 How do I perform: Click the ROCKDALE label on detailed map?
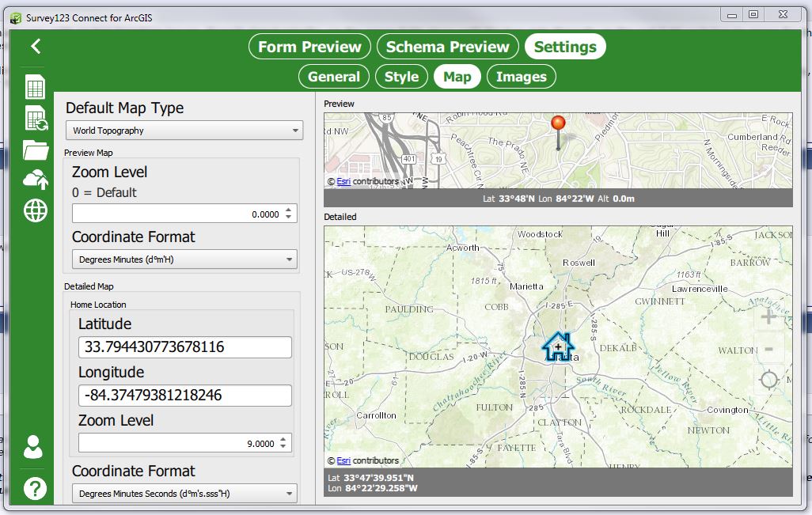point(646,410)
